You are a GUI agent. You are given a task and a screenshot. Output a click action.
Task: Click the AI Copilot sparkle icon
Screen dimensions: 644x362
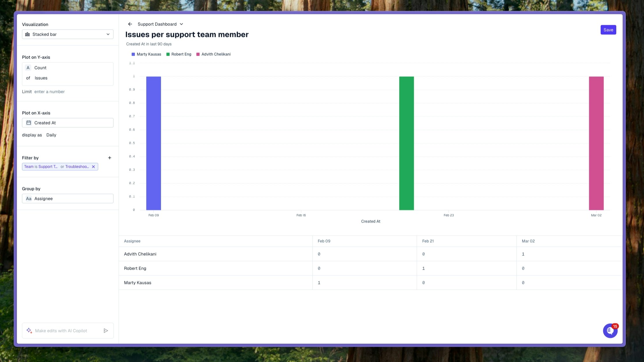29,330
